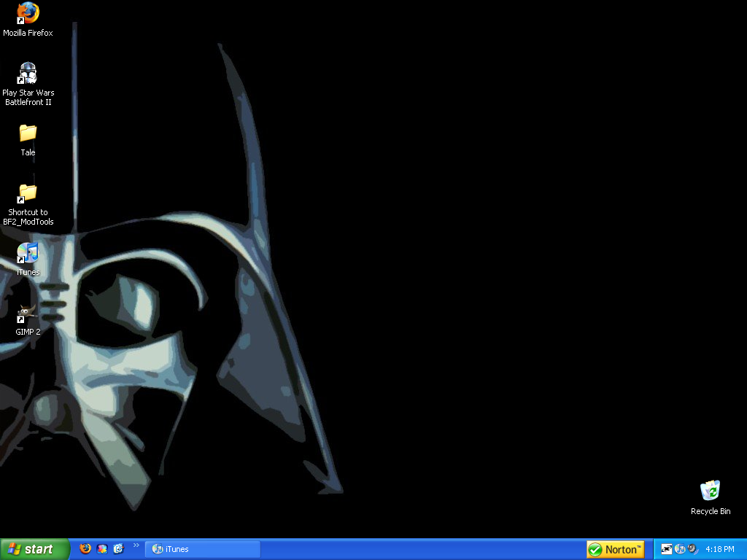This screenshot has width=747, height=560.
Task: Select the BF2_ModTools shortcut folder
Action: click(x=28, y=204)
